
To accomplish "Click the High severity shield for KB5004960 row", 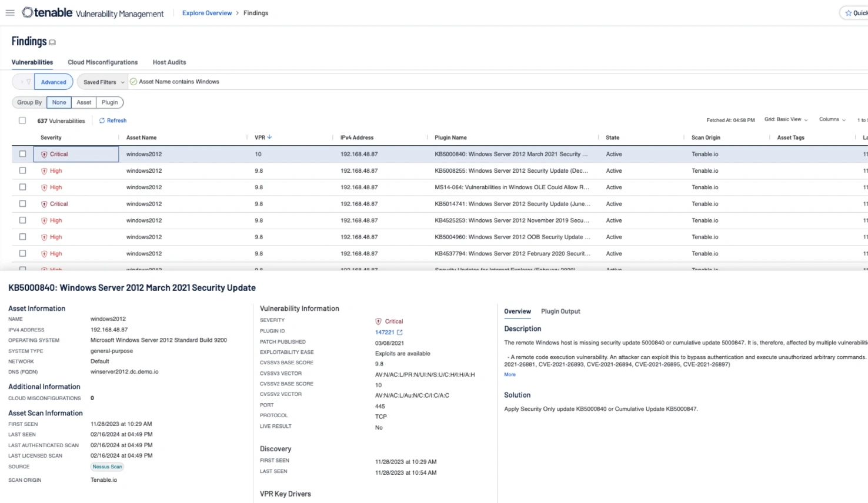I will point(44,237).
